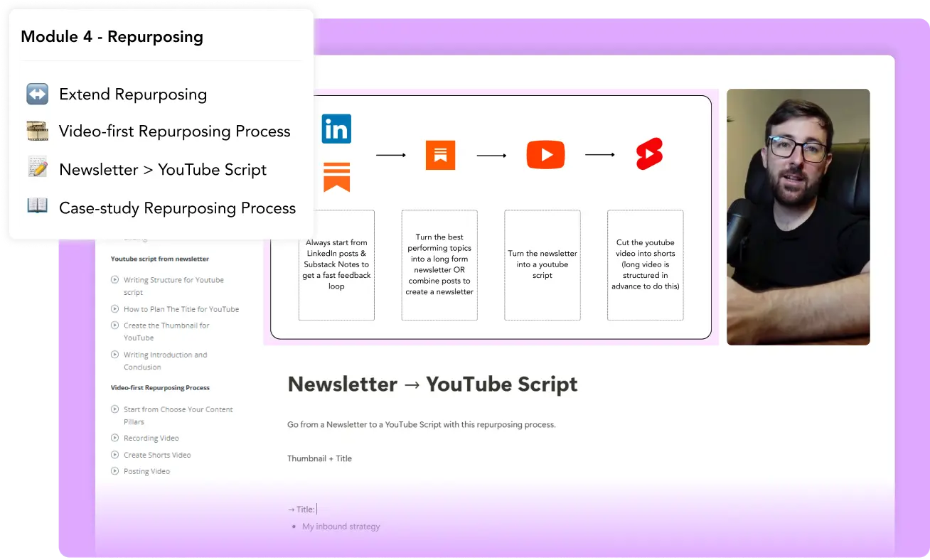Click My inbound strategy bullet
Viewport: 930px width, 560px height.
click(x=341, y=527)
